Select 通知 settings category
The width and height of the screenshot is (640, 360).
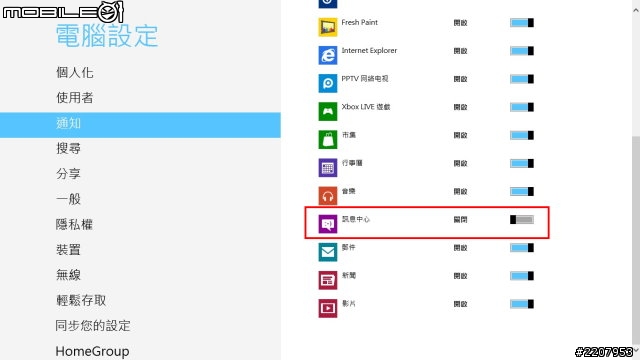(140, 125)
